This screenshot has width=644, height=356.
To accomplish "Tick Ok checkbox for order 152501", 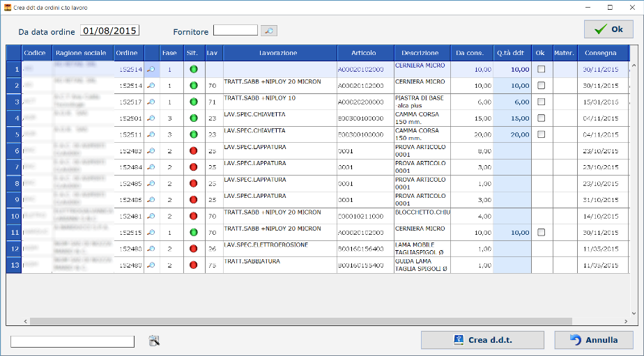I will [542, 118].
